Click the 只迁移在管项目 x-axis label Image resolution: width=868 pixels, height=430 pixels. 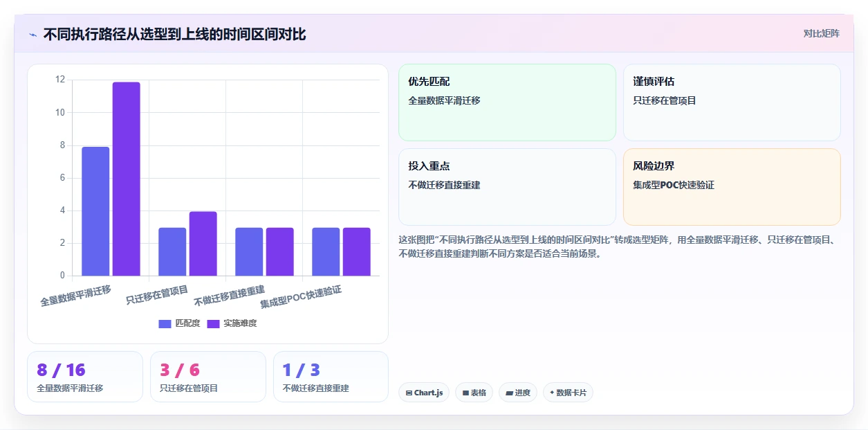[157, 294]
